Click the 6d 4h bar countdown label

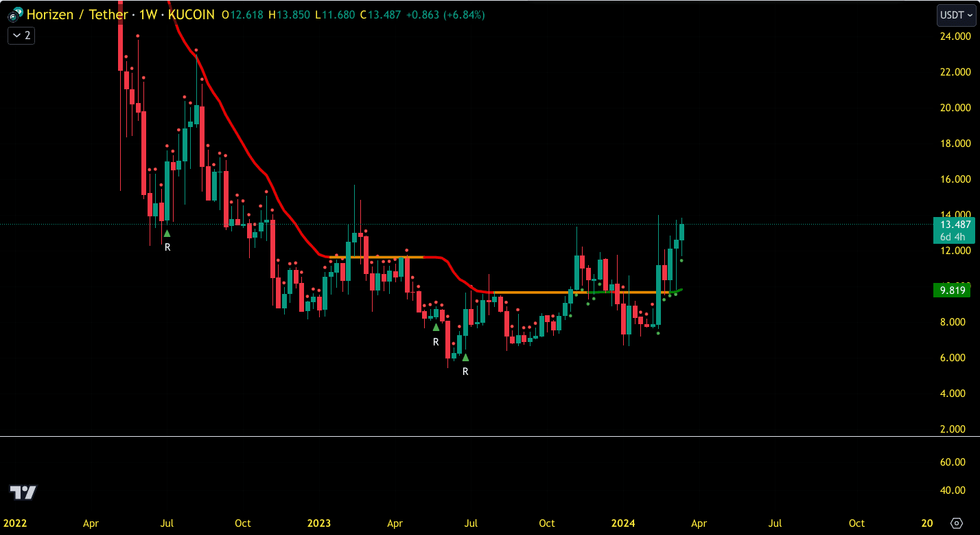click(953, 237)
